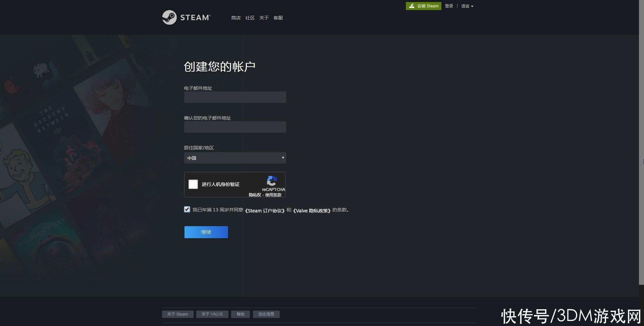644x326 pixels.
Task: Click the 关于 Steam footer button
Action: (177, 314)
